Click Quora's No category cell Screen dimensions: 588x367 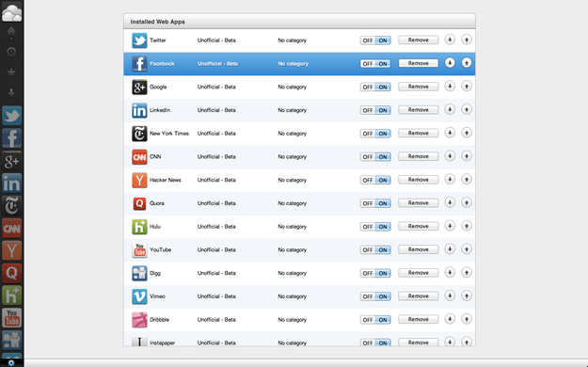(293, 203)
